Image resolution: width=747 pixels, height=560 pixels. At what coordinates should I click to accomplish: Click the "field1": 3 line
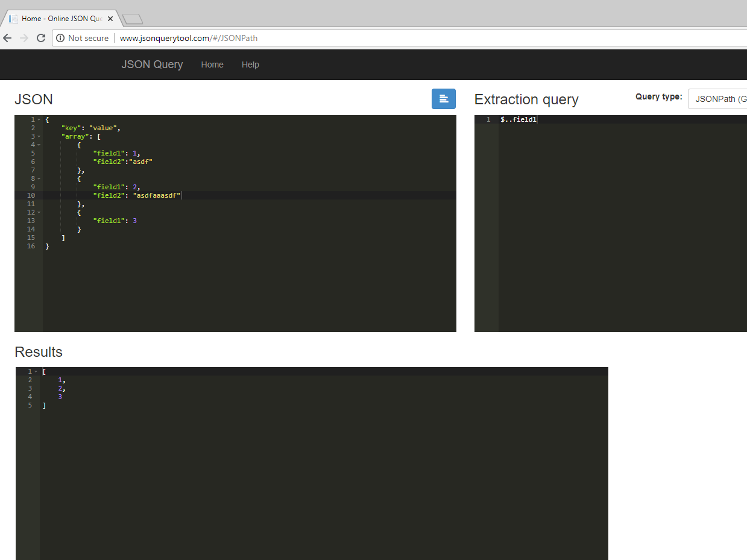tap(115, 221)
